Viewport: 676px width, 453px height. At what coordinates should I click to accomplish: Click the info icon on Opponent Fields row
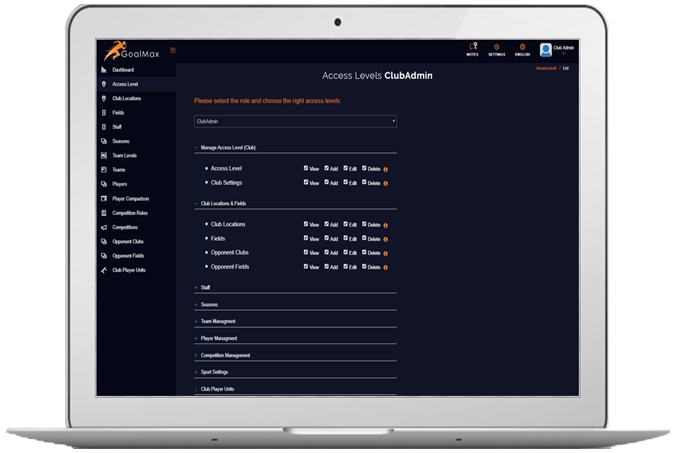tap(386, 267)
